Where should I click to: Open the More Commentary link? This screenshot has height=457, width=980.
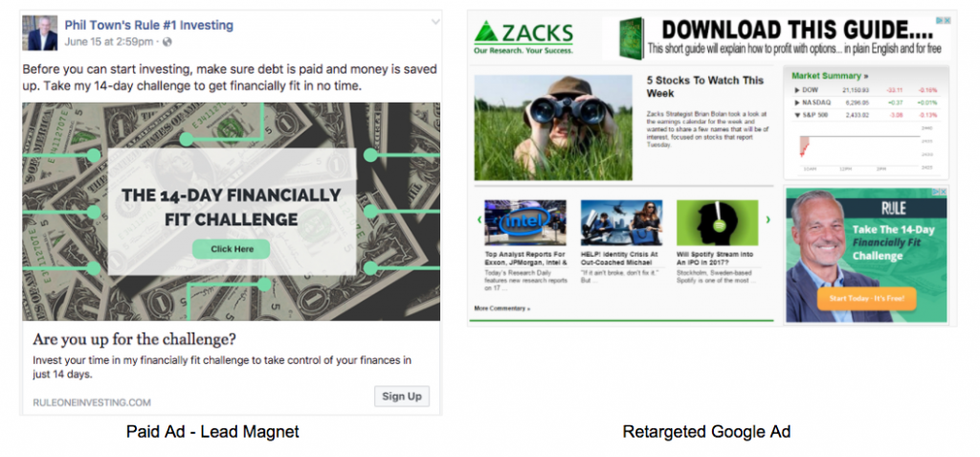pos(501,308)
